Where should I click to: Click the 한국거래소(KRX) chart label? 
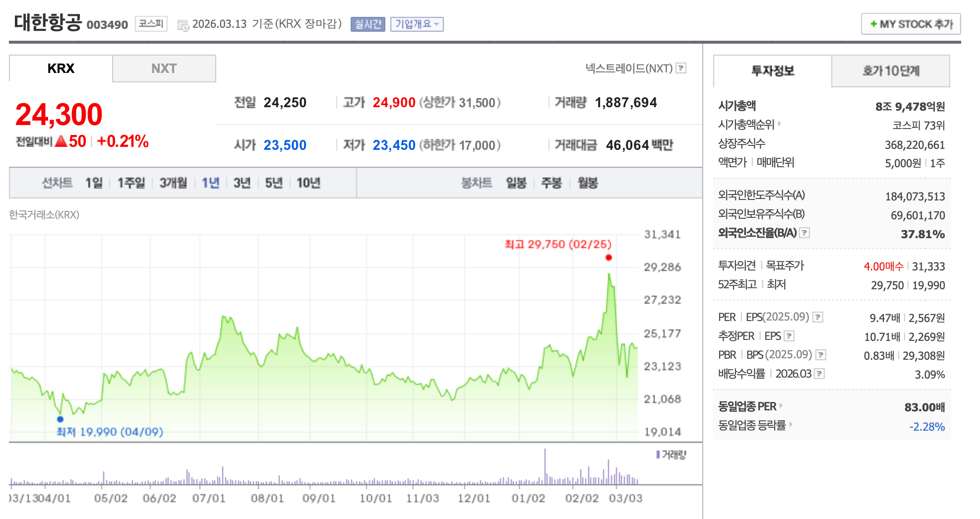click(x=44, y=215)
